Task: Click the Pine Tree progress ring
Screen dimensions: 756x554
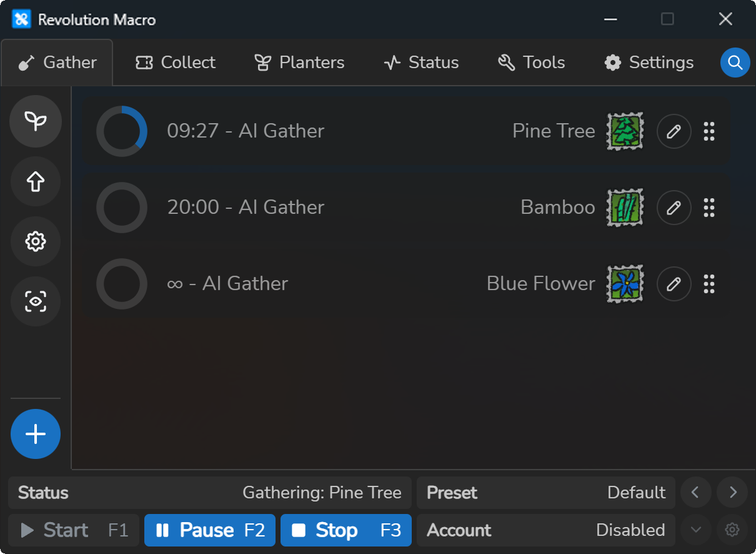Action: (122, 131)
